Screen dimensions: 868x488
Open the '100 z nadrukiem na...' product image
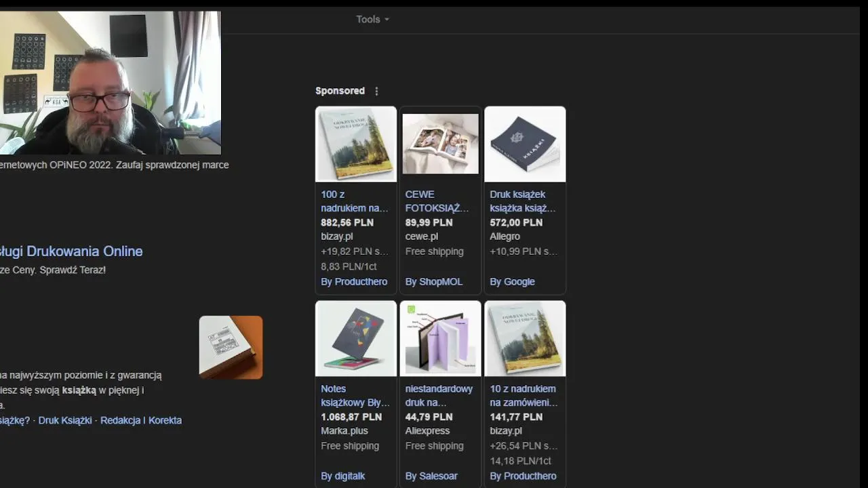(x=356, y=144)
